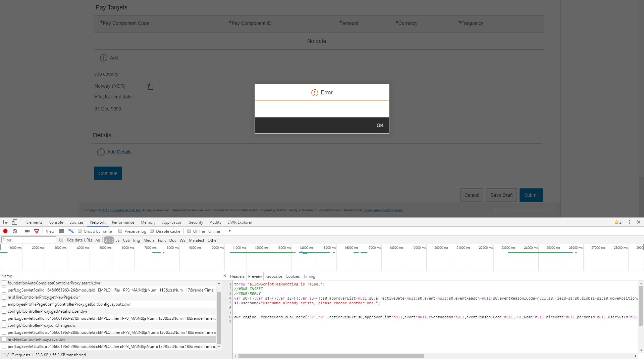
Task: Switch to large request rows view icon
Action: [62, 231]
